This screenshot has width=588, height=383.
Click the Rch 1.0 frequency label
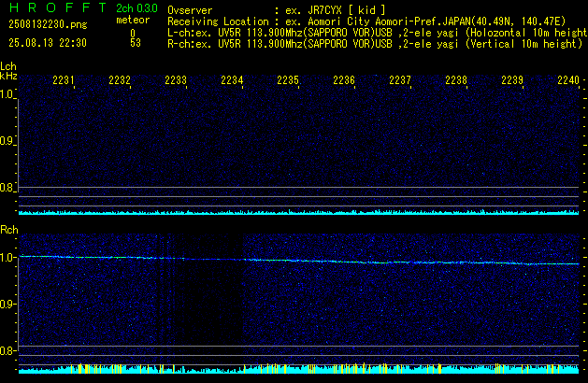pyautogui.click(x=7, y=258)
